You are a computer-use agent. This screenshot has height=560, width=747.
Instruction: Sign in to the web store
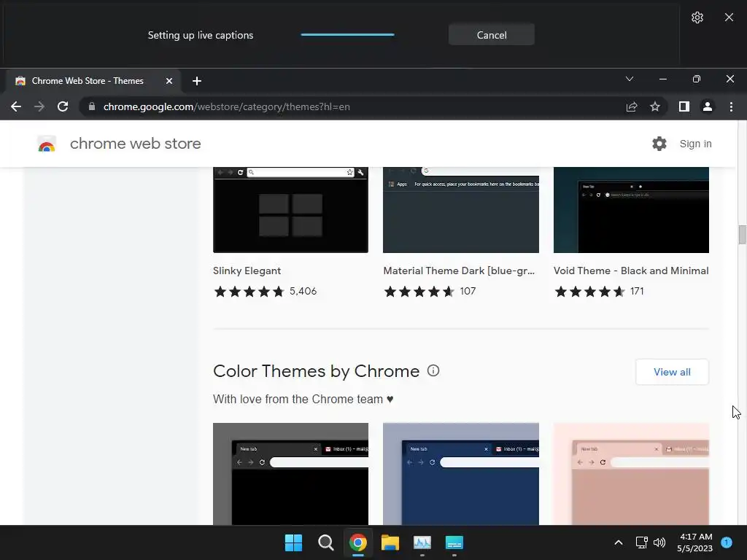(695, 144)
